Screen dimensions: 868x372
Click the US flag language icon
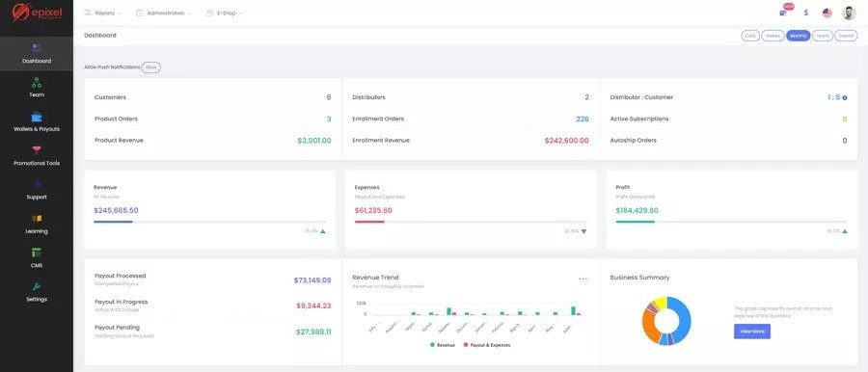pos(827,13)
